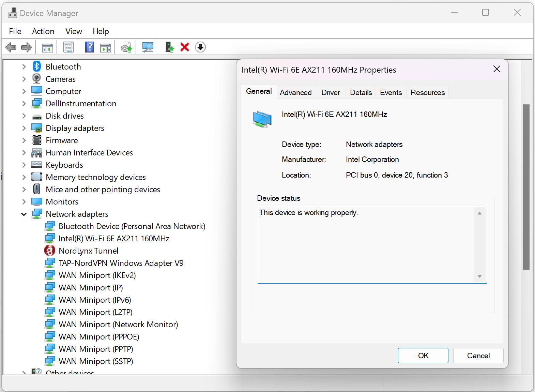Click the Disk drives category icon
This screenshot has width=535, height=392.
pos(37,116)
